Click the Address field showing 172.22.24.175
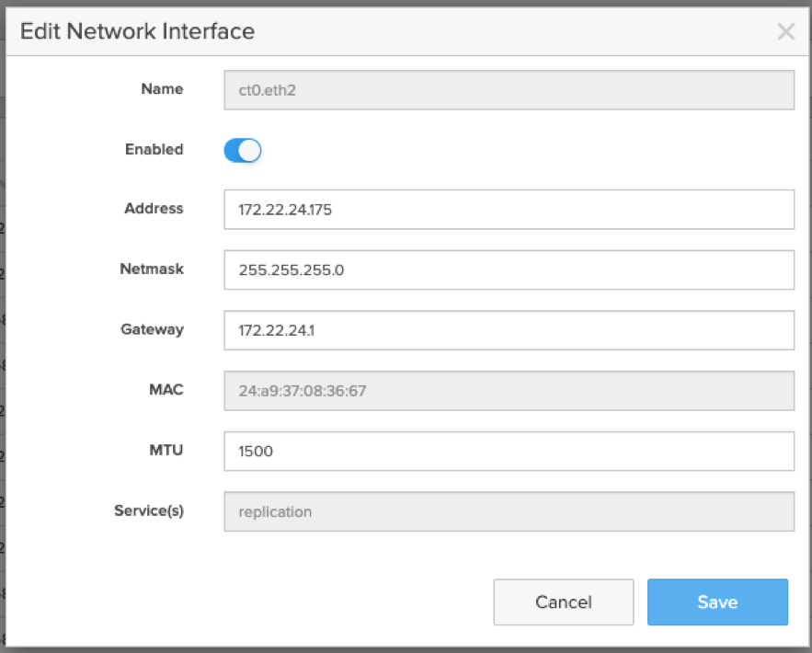 509,210
